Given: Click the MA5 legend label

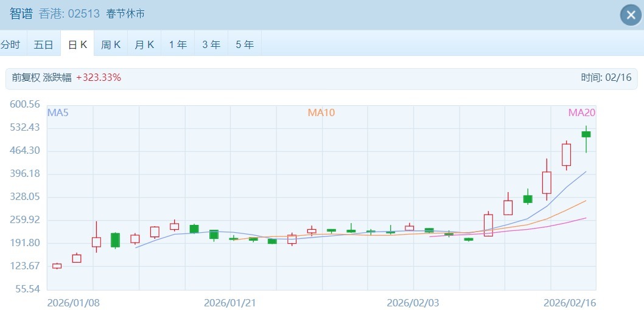Looking at the screenshot, I should (57, 112).
